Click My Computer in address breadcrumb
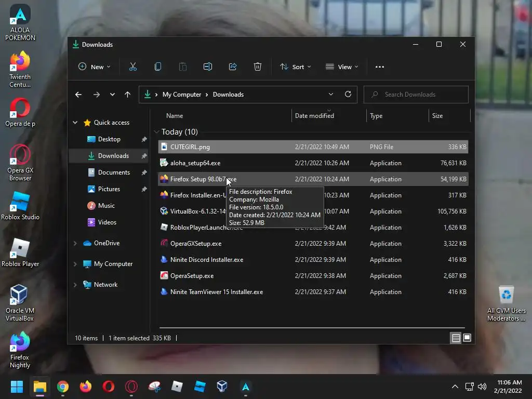Viewport: 532px width, 399px height. pos(181,95)
